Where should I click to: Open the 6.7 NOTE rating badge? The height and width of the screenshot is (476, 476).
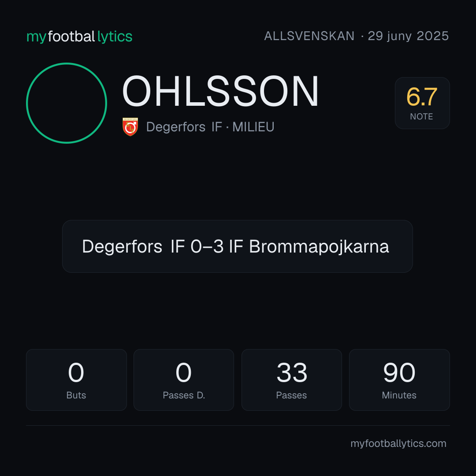coord(422,103)
